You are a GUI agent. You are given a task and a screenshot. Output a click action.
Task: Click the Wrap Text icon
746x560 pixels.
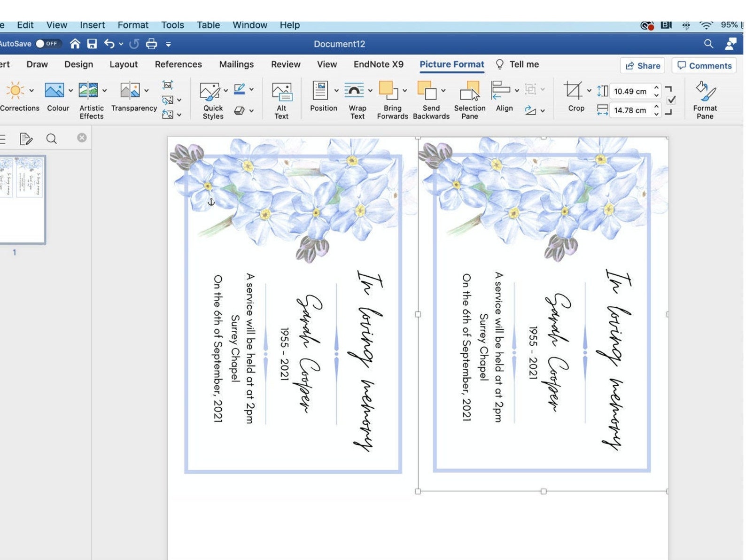coord(354,90)
